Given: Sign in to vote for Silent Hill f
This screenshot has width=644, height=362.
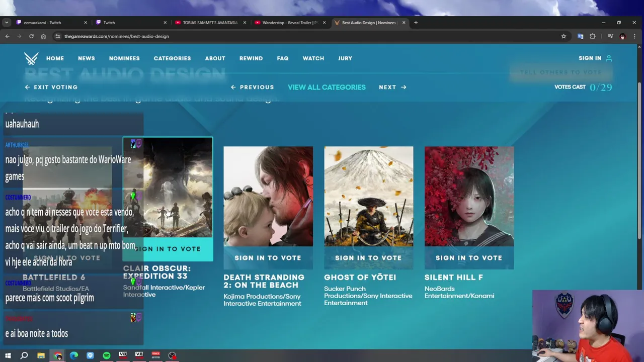Looking at the screenshot, I should pos(469,258).
